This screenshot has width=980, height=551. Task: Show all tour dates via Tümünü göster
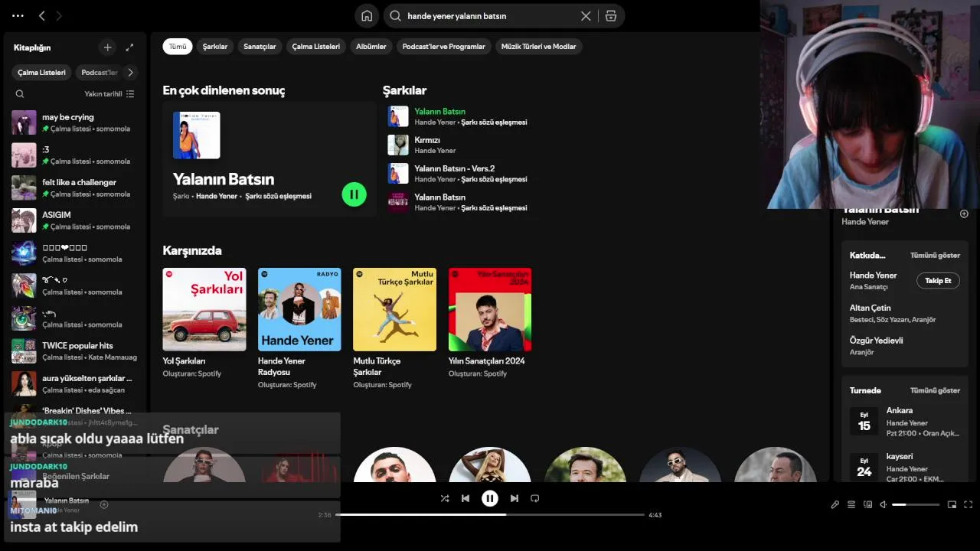(935, 390)
